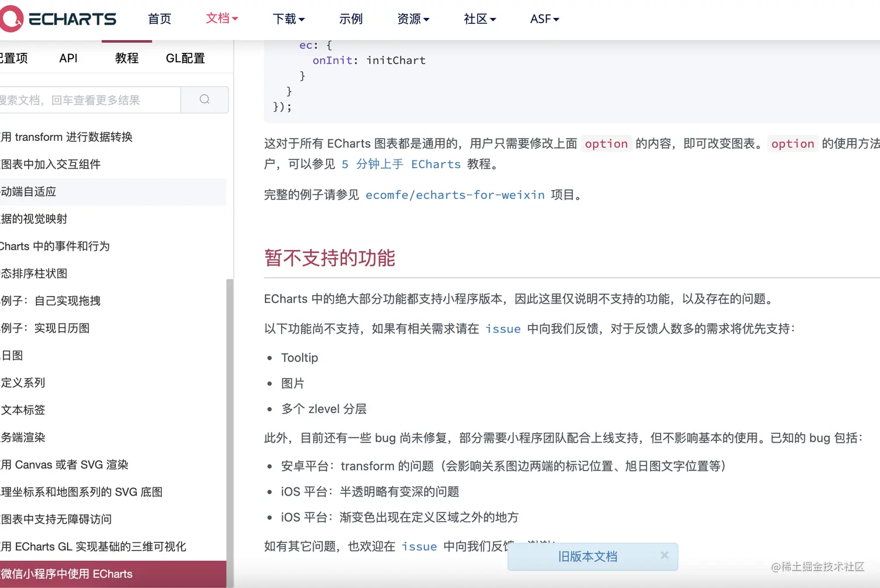Open the 示例 page
880x588 pixels.
point(351,19)
